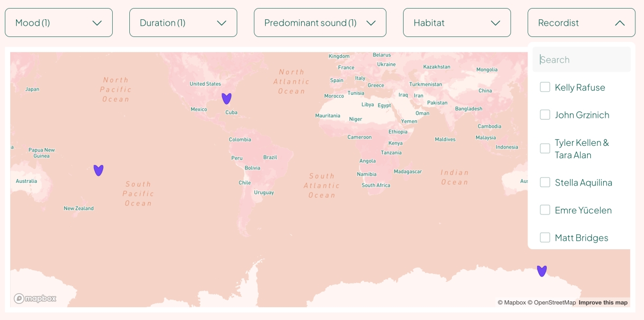Check the Matt Bridges option

click(x=545, y=237)
